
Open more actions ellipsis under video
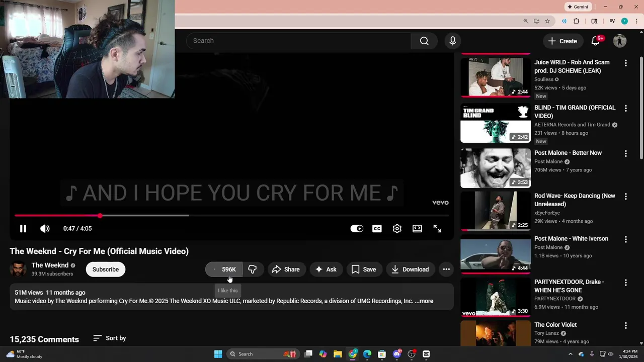pos(446,269)
